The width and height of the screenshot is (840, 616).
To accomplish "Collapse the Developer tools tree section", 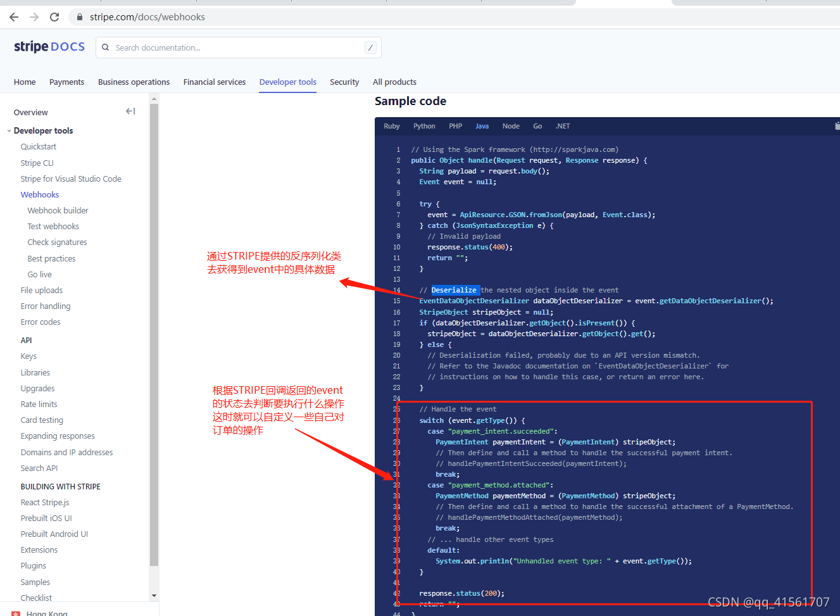I will [9, 131].
